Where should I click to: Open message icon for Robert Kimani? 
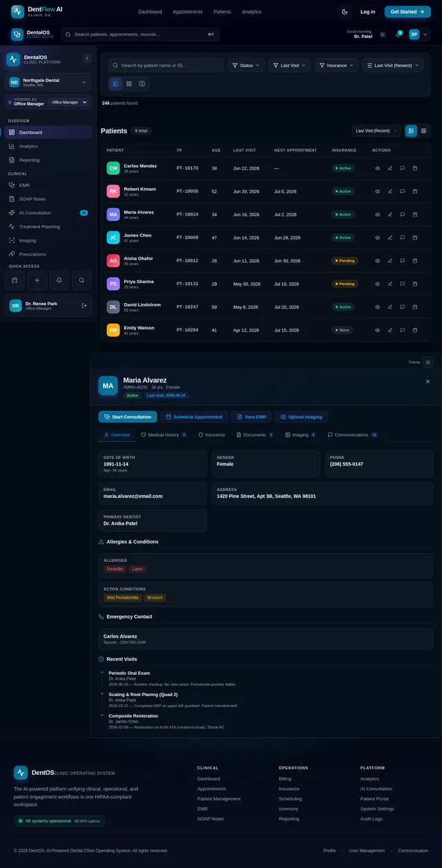tap(403, 191)
